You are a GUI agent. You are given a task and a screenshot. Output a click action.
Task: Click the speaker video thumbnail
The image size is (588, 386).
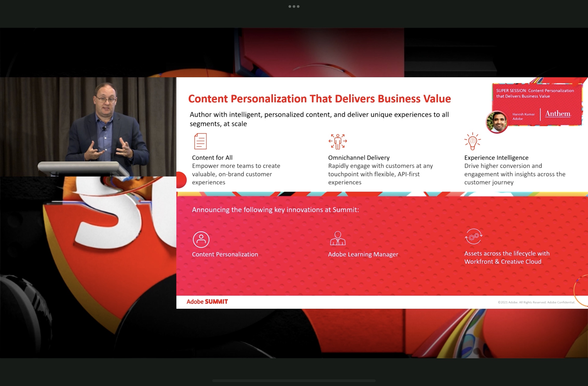pos(88,127)
